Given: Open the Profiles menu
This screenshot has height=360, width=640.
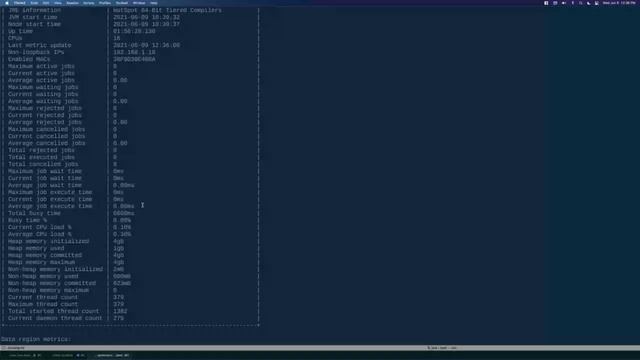Looking at the screenshot, I should (x=105, y=3).
